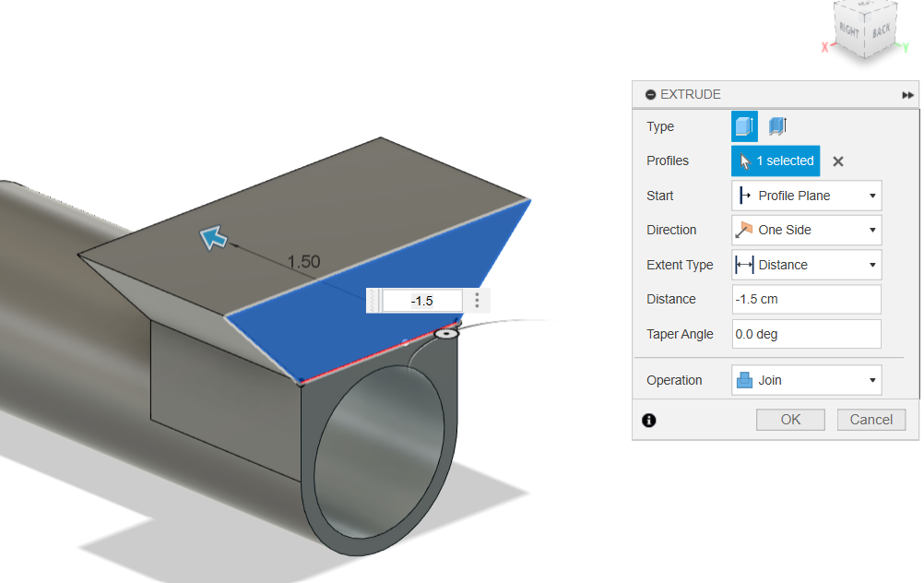Click the floating -1.5 value box in the viewport
Screen dimensions: 924x583
click(421, 301)
